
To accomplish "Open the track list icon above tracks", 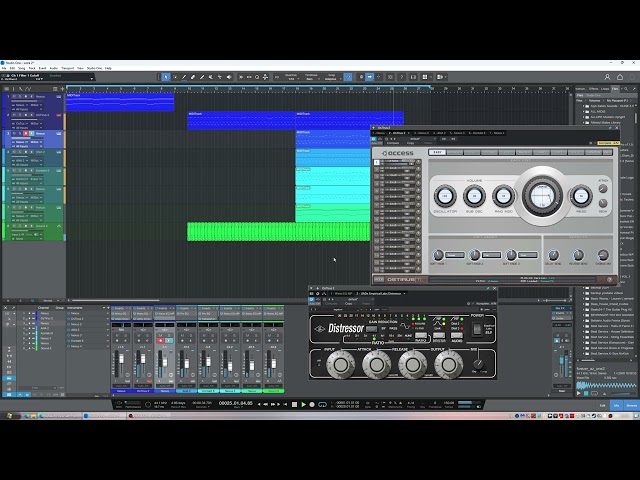I will (x=7, y=89).
